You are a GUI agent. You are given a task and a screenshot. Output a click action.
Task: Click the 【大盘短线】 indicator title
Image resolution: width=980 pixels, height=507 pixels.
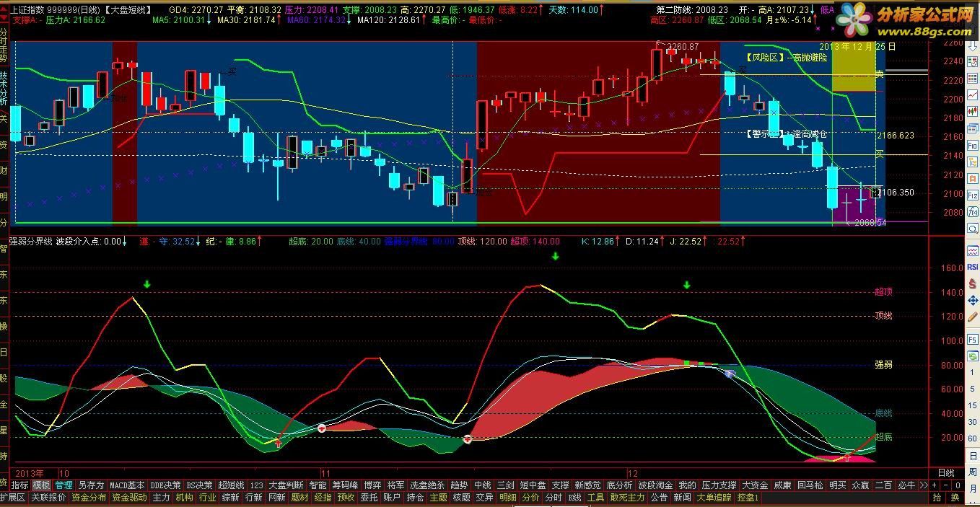pyautogui.click(x=128, y=9)
